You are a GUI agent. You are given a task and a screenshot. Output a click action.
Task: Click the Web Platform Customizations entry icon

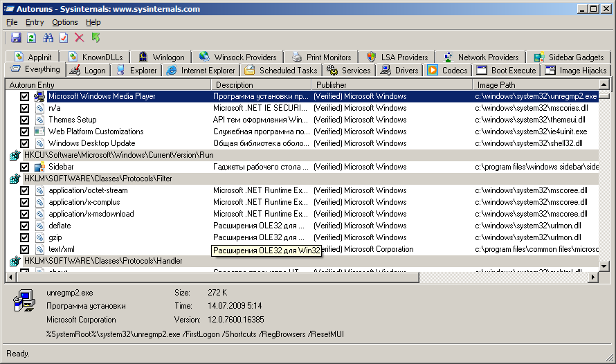click(x=39, y=131)
